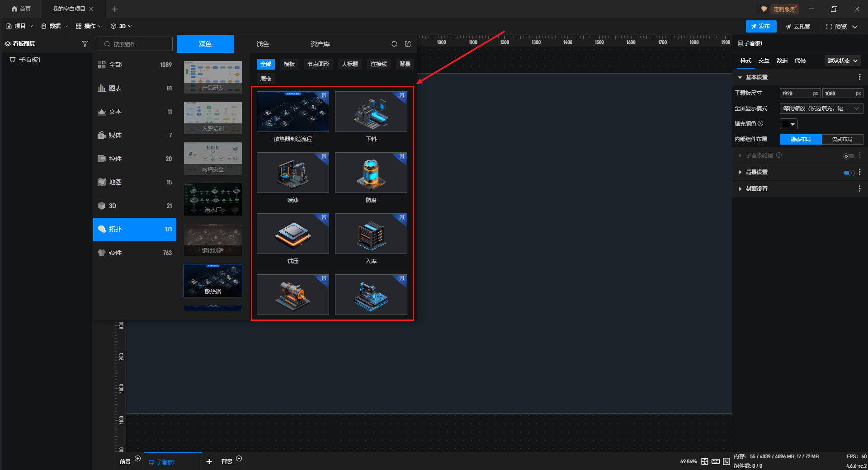Click the 1920 width field
Screen dimensions: 868x470
pyautogui.click(x=800, y=94)
